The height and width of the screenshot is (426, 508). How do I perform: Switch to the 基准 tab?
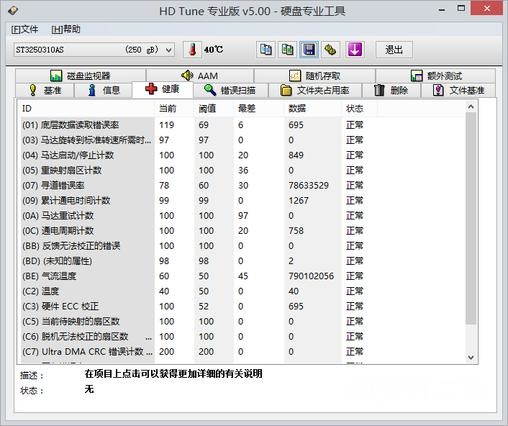[45, 90]
